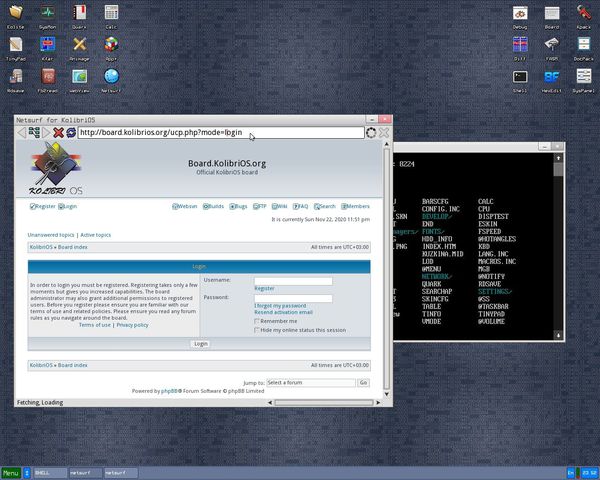This screenshot has height=480, width=600.
Task: Open the I forgot my password link
Action: (x=280, y=305)
